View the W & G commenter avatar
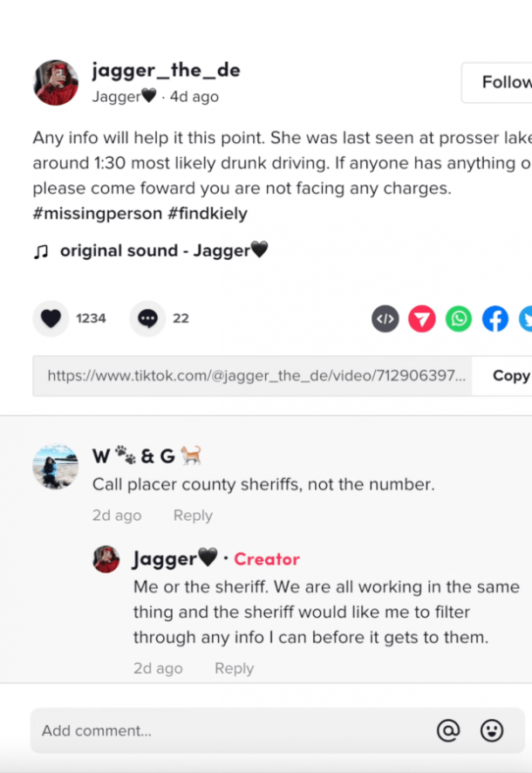The height and width of the screenshot is (773, 532). coord(56,467)
